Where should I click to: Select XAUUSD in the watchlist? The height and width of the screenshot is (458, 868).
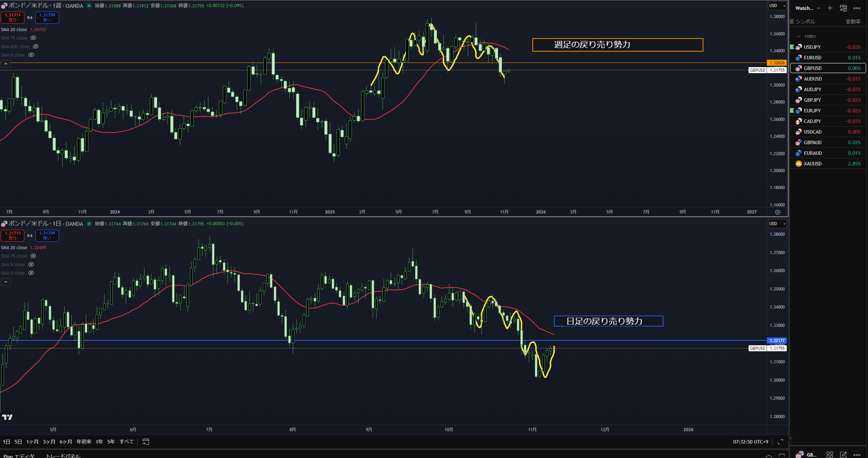[x=813, y=164]
